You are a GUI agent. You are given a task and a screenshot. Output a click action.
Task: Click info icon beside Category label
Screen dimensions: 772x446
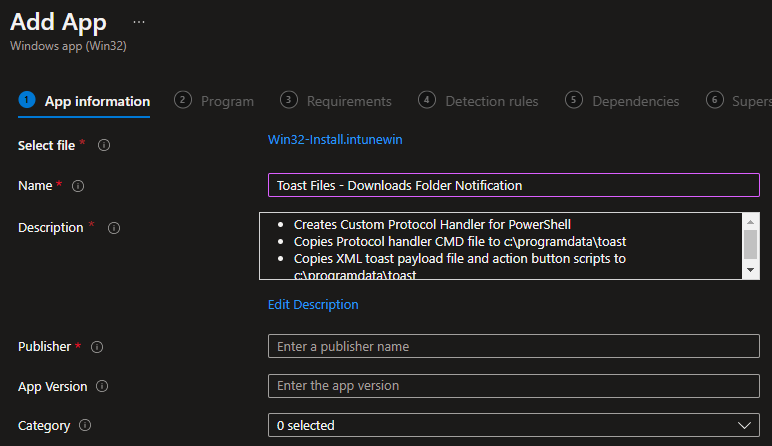[x=85, y=426]
